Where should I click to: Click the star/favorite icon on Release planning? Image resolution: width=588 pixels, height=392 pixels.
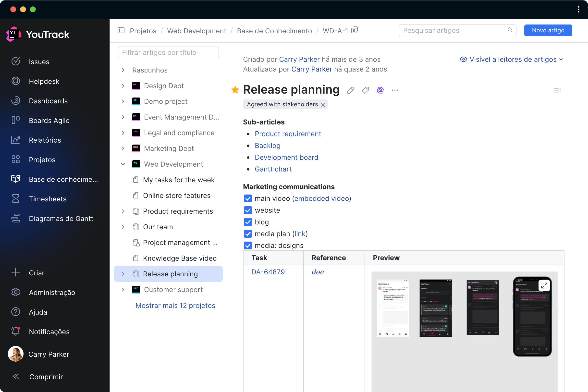(236, 90)
